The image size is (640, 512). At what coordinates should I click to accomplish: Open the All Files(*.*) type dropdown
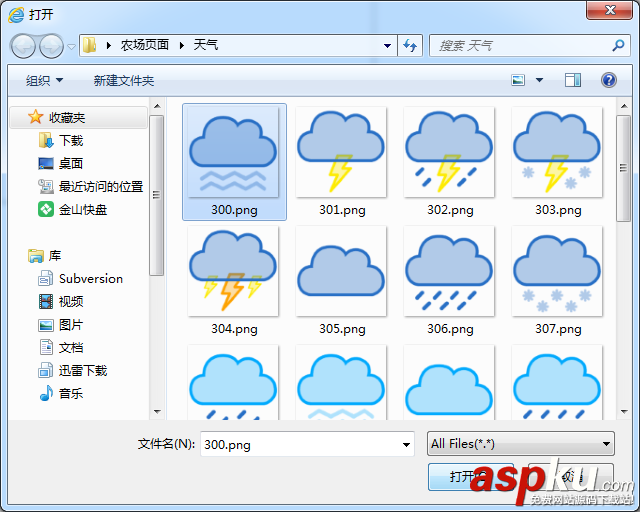520,444
